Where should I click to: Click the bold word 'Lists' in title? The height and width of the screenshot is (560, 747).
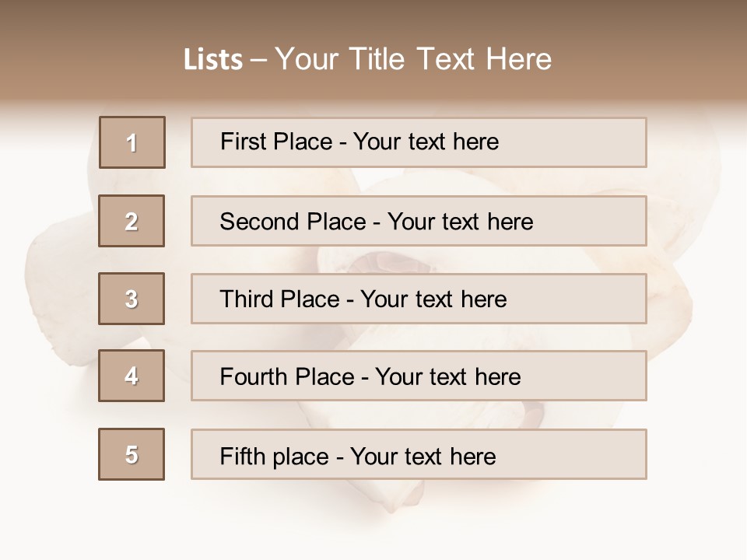point(213,60)
